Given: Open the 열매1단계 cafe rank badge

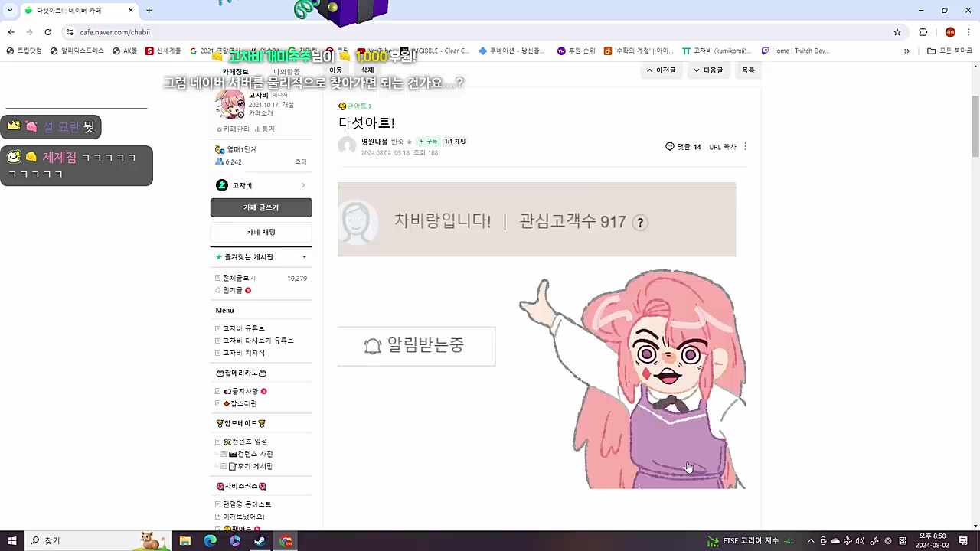Looking at the screenshot, I should click(237, 150).
